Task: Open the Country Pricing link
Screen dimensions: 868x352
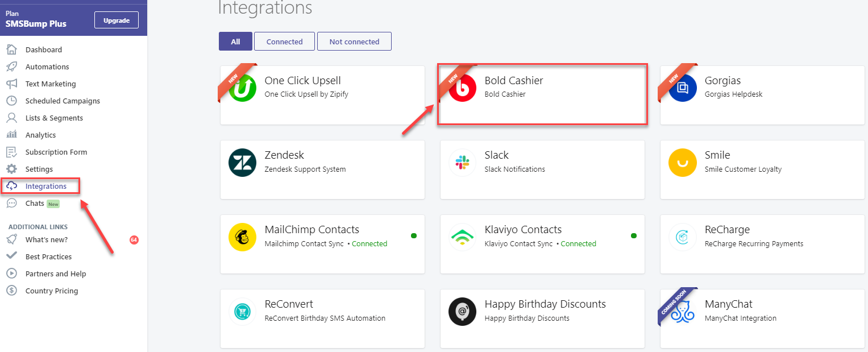Action: [52, 291]
